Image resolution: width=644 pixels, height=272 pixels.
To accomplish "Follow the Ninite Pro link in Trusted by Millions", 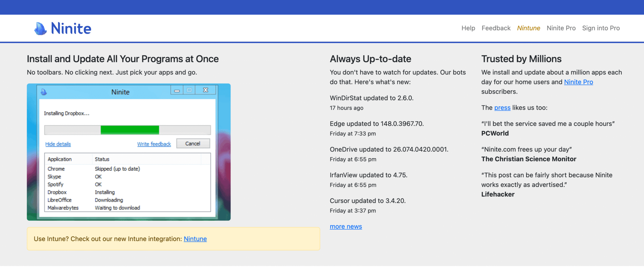I will (578, 82).
